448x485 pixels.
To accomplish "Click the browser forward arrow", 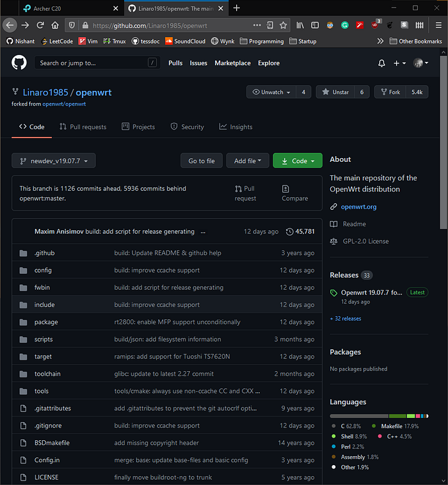I will (25, 26).
